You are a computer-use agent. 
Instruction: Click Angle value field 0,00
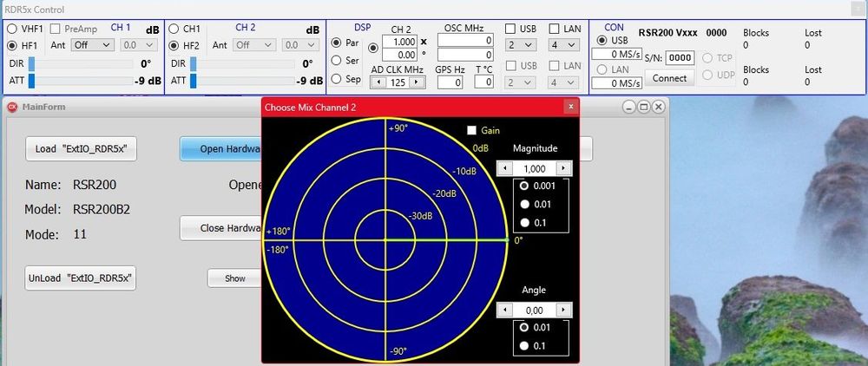tap(534, 310)
